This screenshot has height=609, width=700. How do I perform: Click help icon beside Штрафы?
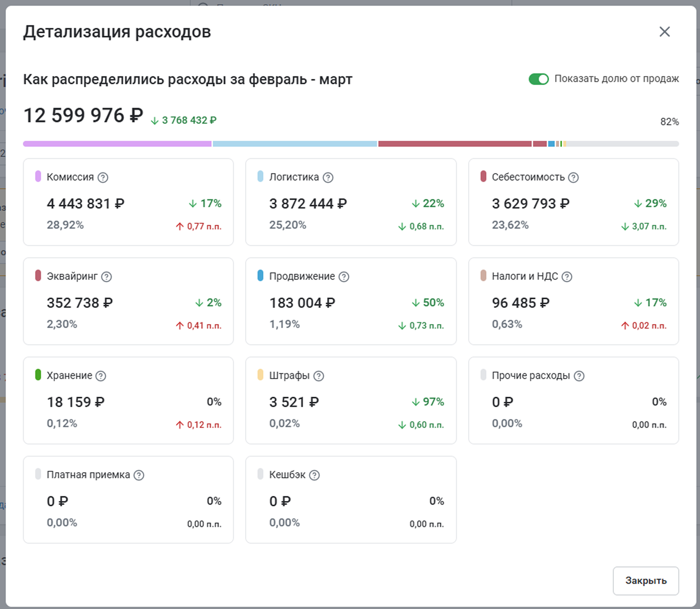click(x=318, y=376)
